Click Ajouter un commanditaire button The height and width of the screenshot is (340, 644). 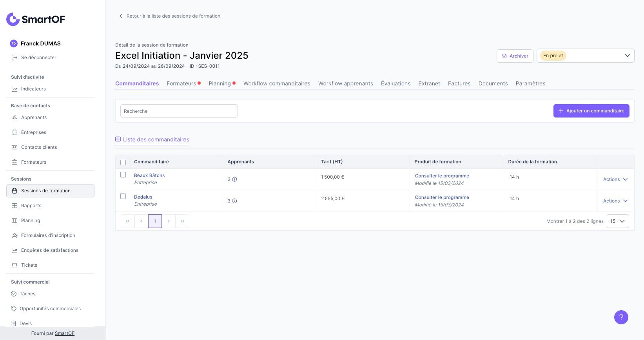[x=591, y=111]
